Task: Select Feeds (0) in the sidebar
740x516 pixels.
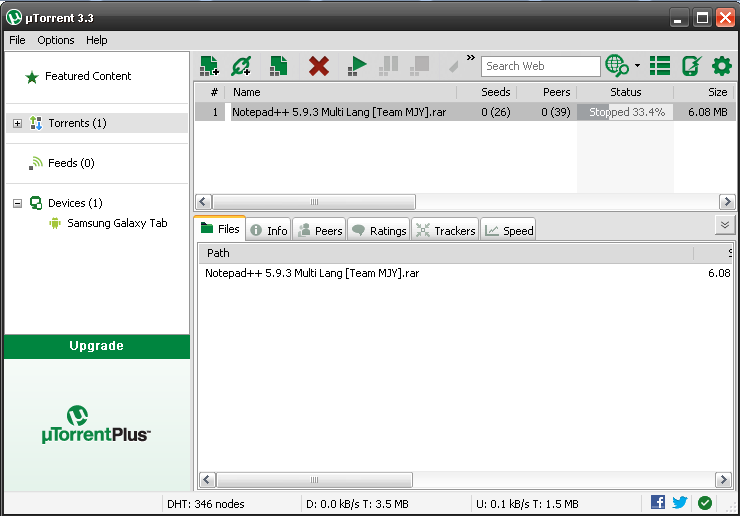Action: (x=71, y=163)
